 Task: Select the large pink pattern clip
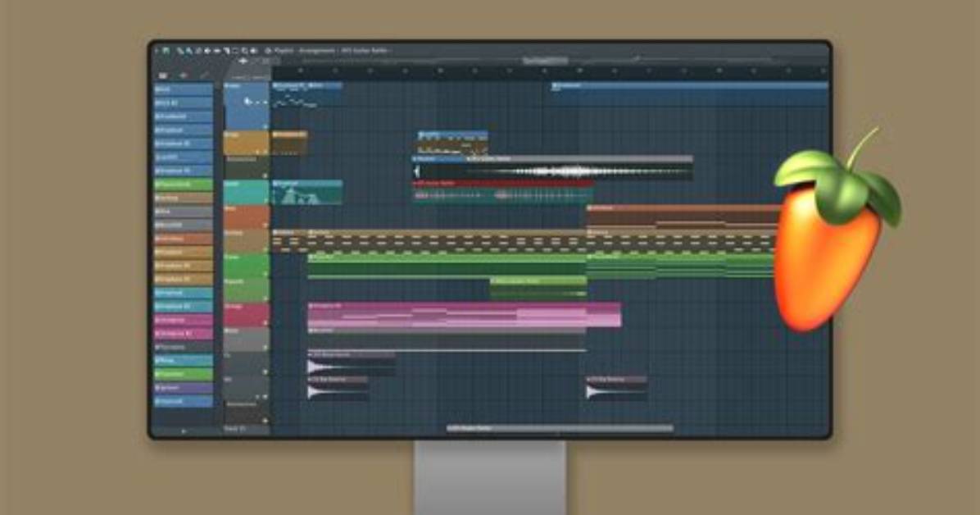(465, 315)
